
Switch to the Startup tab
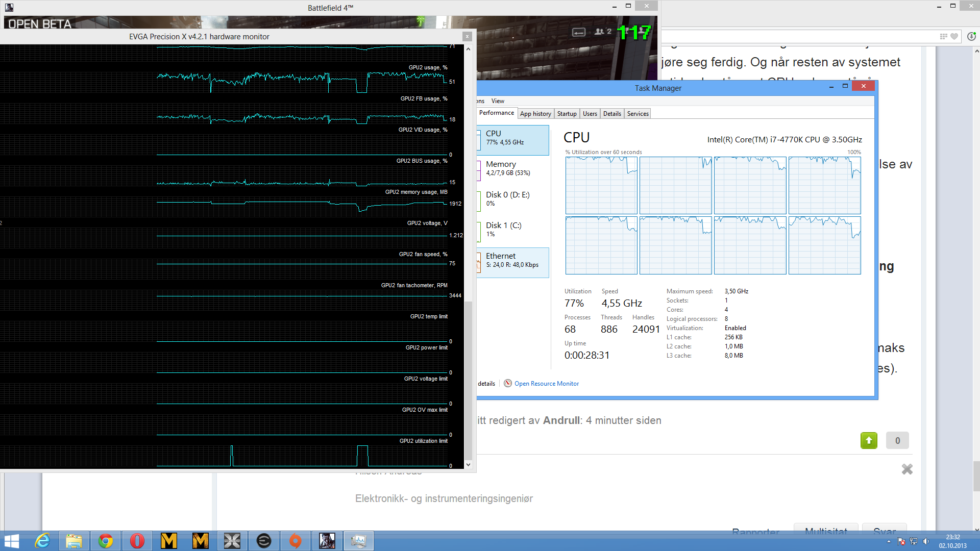[567, 114]
